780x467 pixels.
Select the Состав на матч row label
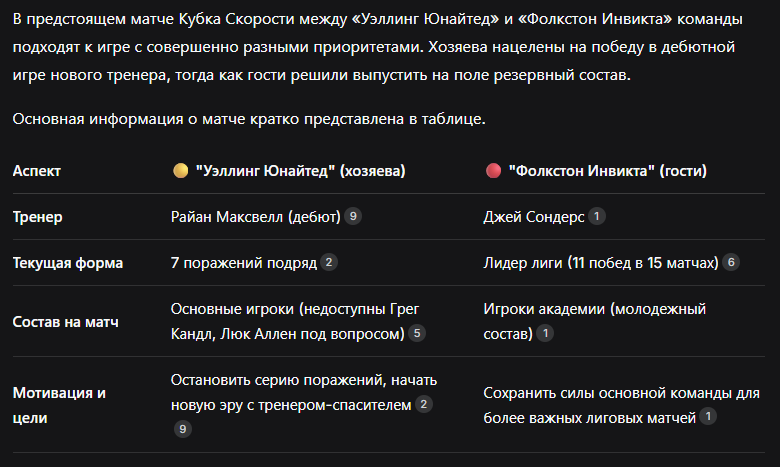(x=66, y=321)
